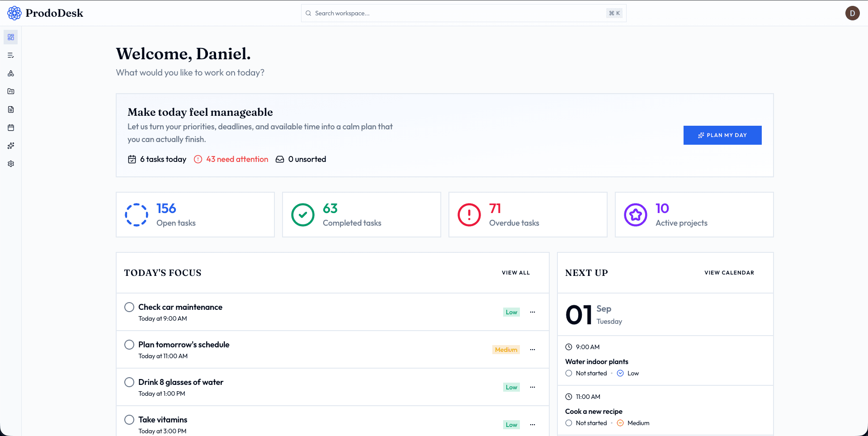The image size is (868, 436).
Task: Click the 71 Overdue tasks count
Action: pos(495,209)
